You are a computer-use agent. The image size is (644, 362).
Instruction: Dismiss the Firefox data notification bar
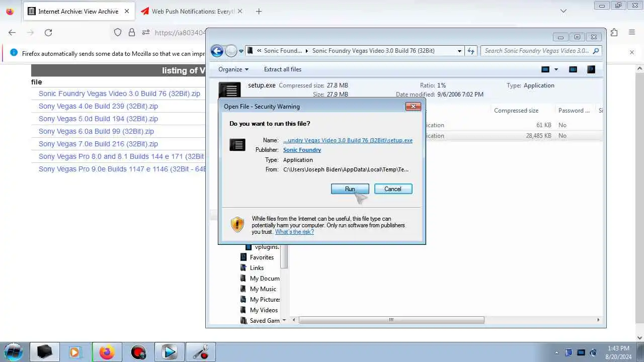pyautogui.click(x=632, y=52)
